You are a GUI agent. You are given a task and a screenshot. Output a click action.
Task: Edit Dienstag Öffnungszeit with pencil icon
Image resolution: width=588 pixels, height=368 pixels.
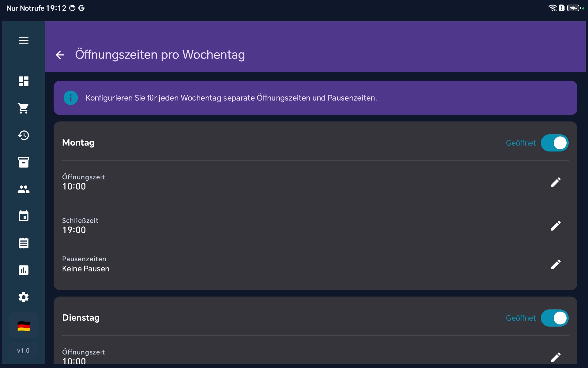556,357
